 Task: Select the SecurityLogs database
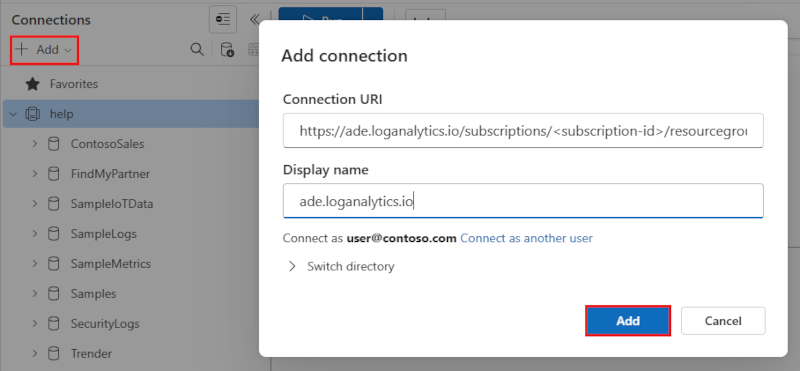click(x=105, y=324)
